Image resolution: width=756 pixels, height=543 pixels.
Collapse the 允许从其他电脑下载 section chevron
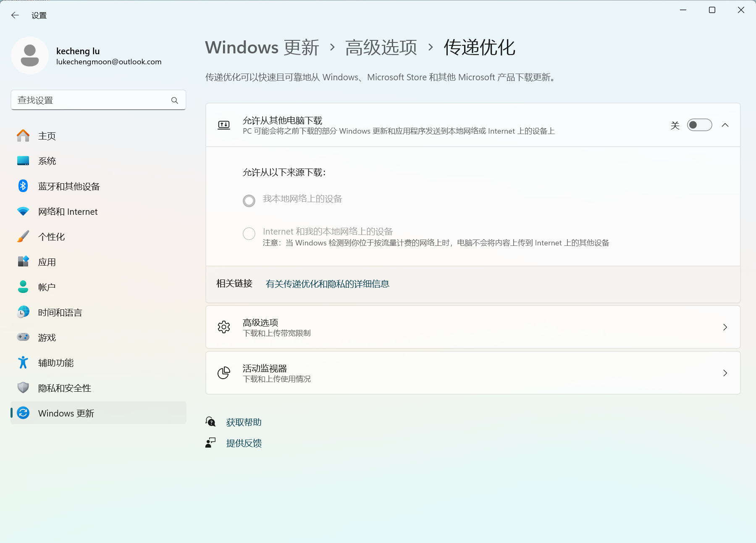tap(725, 125)
